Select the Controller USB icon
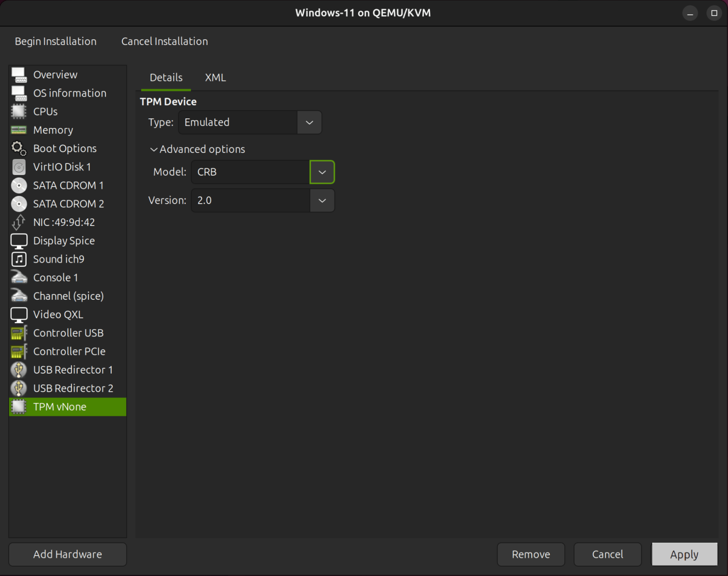Image resolution: width=728 pixels, height=576 pixels. 19,333
